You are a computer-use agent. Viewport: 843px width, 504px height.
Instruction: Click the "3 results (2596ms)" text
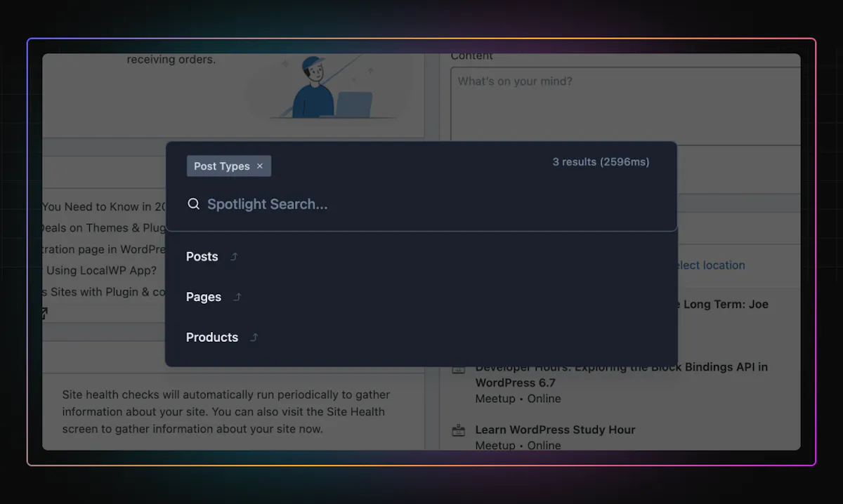(601, 162)
